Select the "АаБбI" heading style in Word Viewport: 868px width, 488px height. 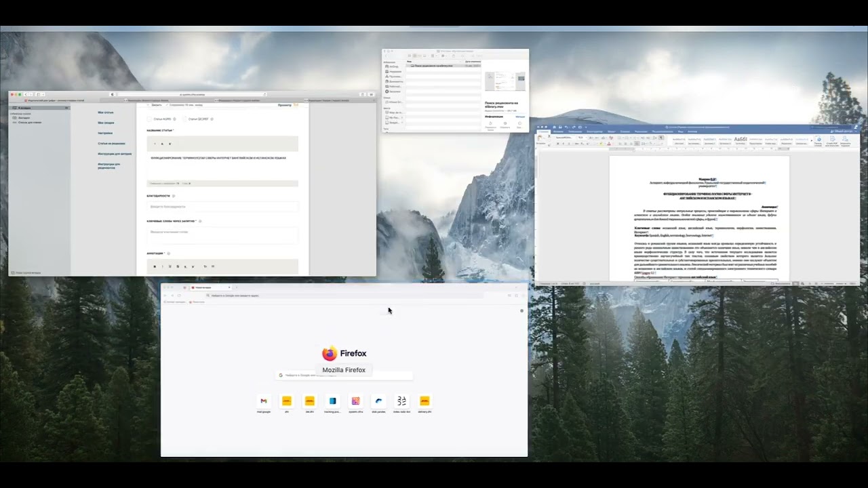point(741,140)
